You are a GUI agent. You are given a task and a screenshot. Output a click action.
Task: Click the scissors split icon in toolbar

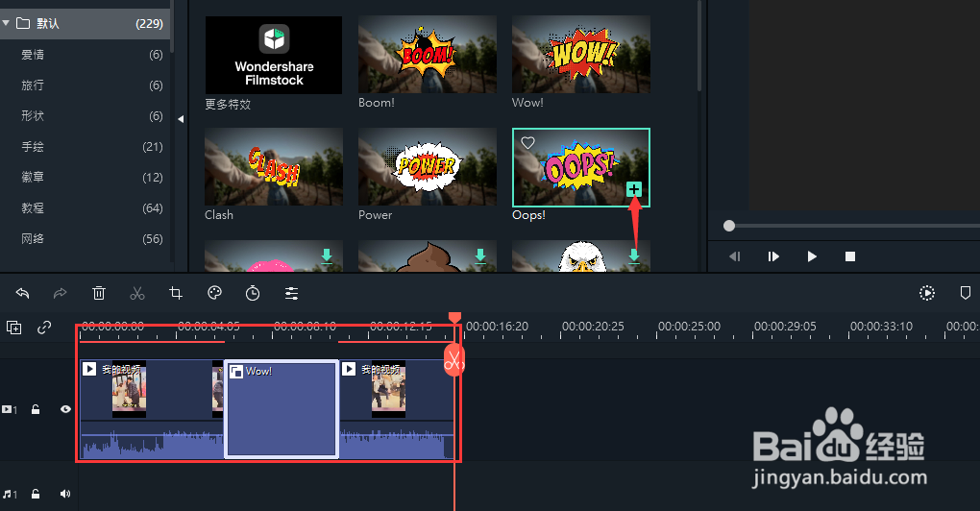[136, 293]
